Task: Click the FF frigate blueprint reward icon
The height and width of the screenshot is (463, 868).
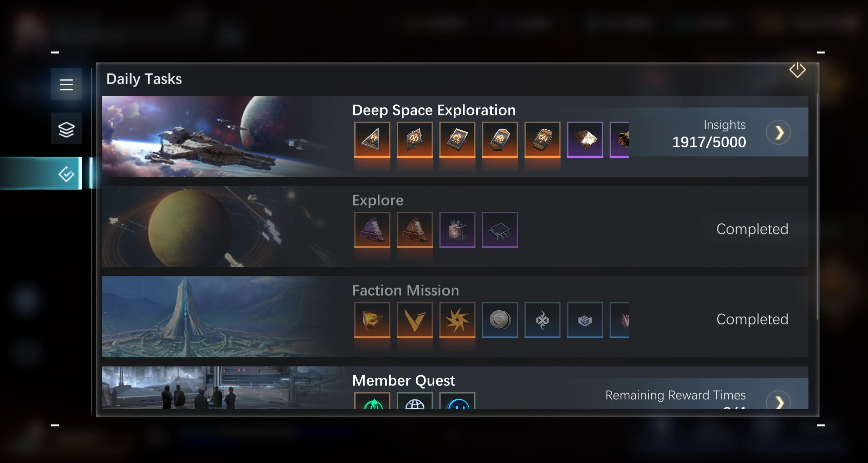Action: point(372,140)
